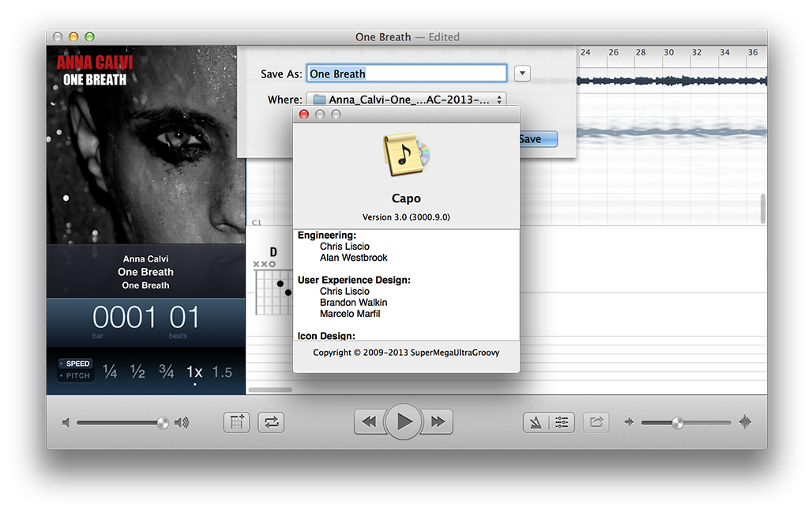Click the "Capo" app name in About window
Image resolution: width=812 pixels, height=513 pixels.
tap(406, 198)
